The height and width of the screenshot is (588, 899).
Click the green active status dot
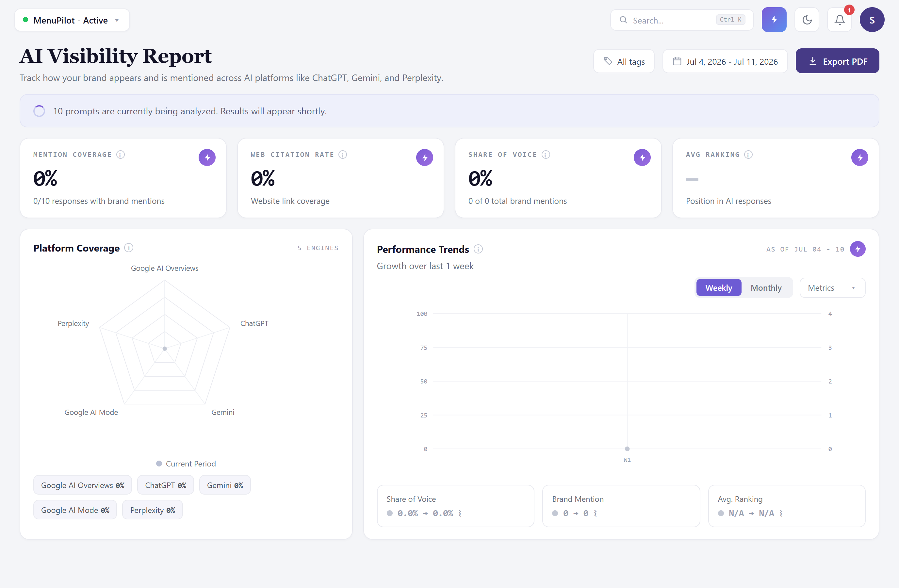click(x=25, y=20)
